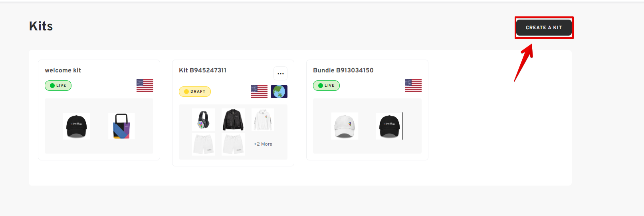Click the LIVE badge on Bundle B913034150
The width and height of the screenshot is (644, 216).
click(327, 86)
